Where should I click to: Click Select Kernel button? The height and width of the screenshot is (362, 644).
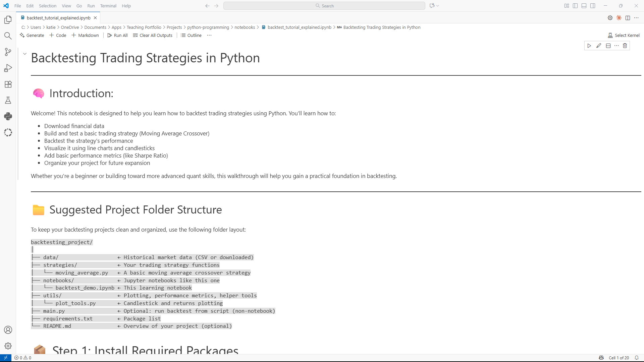(x=624, y=35)
